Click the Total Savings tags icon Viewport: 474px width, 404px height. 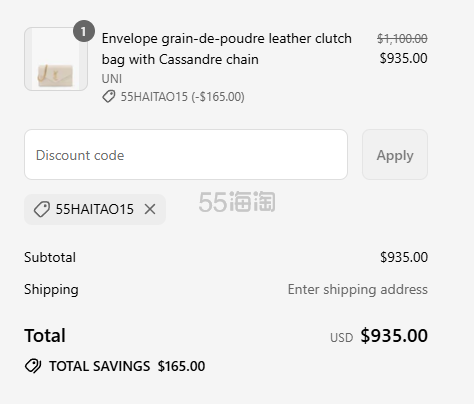coord(33,366)
